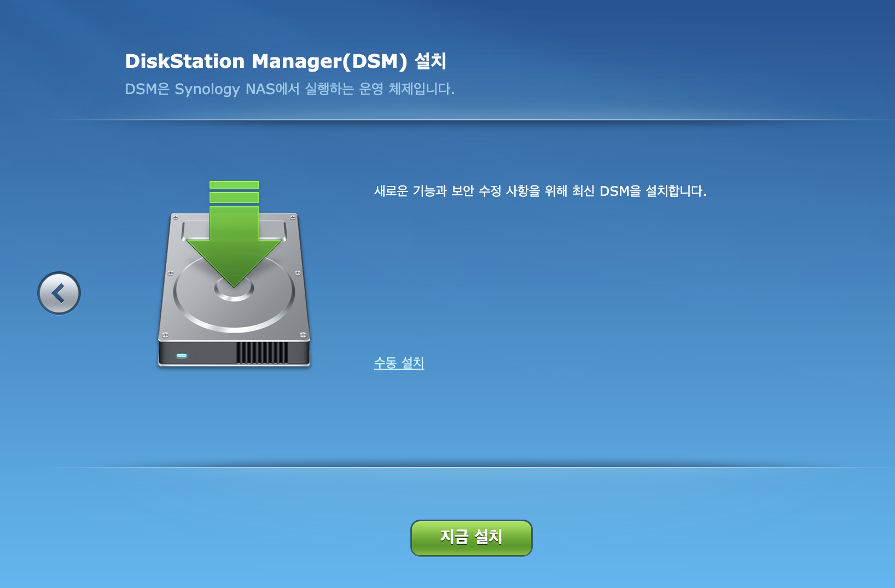This screenshot has height=588, width=895.
Task: Click the hard drive download illustration
Action: [x=234, y=273]
